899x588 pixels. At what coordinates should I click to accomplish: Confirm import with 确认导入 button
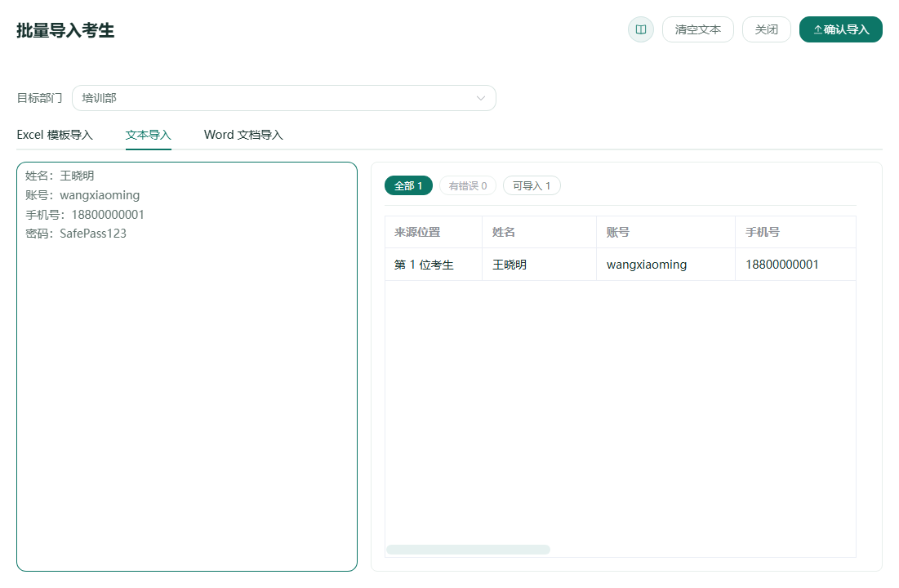click(x=840, y=29)
